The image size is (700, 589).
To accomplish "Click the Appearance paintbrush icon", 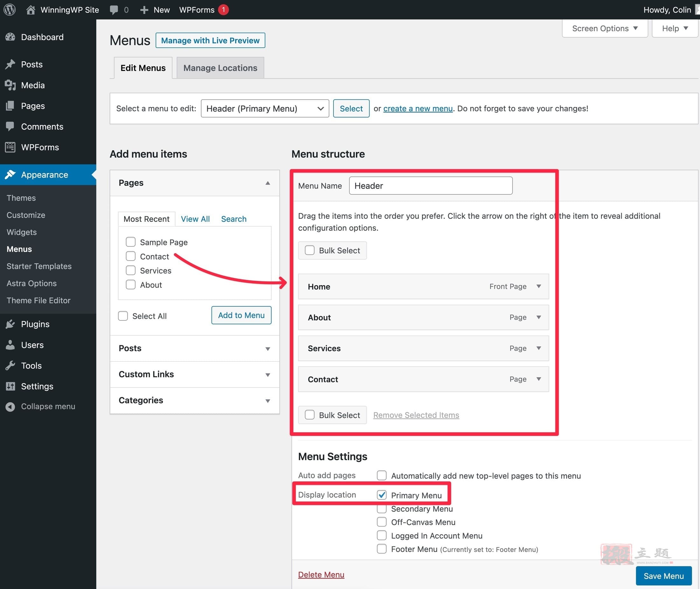I will click(x=10, y=175).
